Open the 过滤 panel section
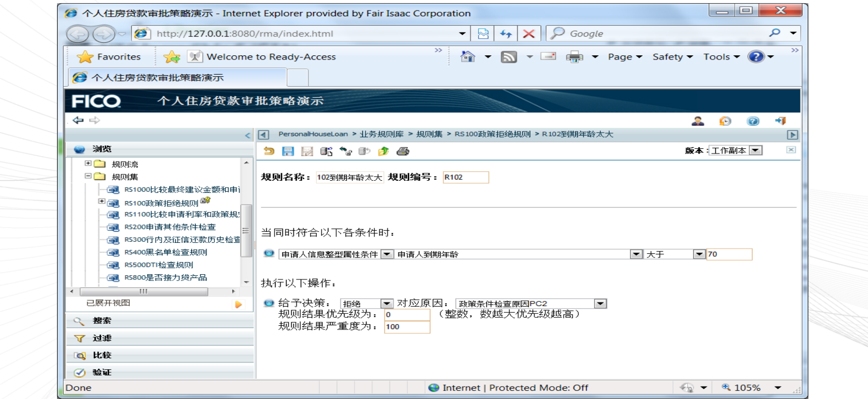 point(160,338)
